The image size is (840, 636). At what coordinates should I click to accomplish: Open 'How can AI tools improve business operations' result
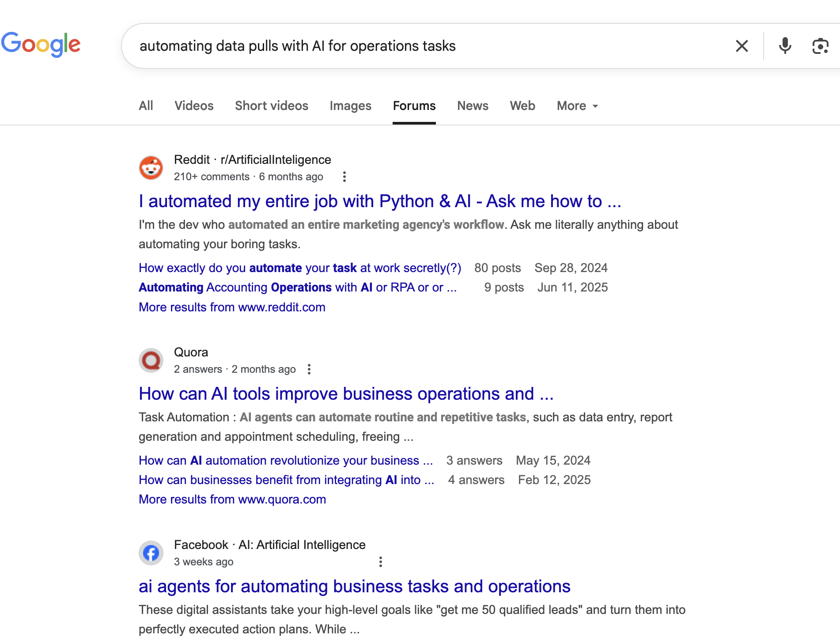[x=346, y=394]
